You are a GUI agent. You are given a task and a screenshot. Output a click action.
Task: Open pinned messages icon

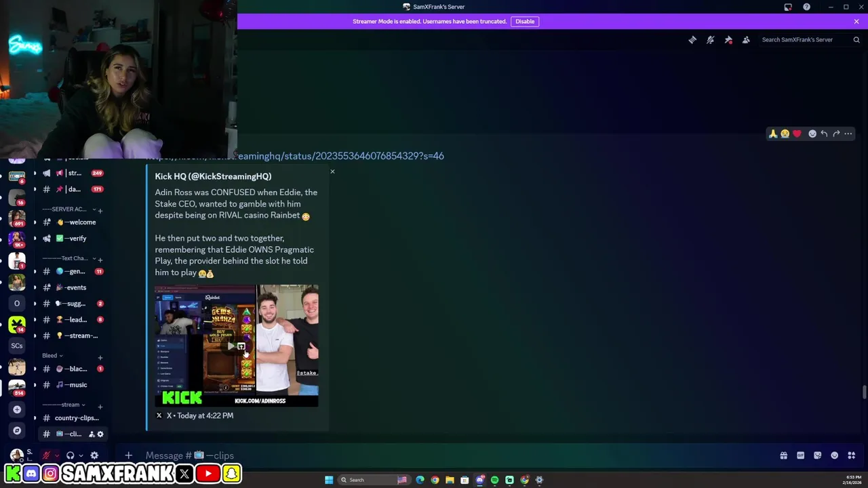tap(728, 40)
